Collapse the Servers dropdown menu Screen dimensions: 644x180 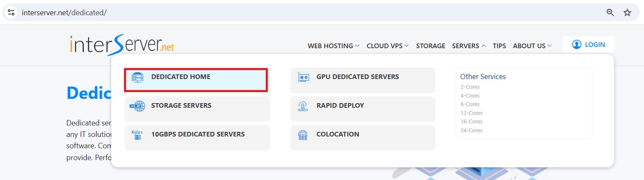click(x=469, y=46)
